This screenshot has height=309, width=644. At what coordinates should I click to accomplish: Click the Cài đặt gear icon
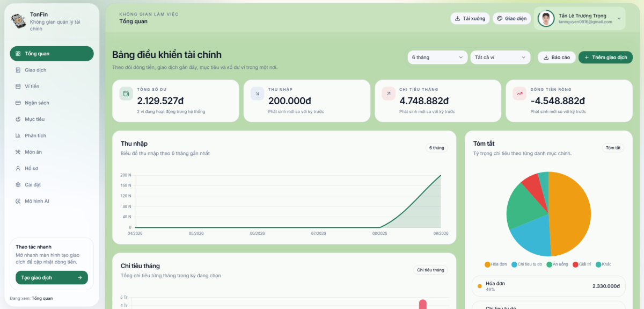point(18,185)
